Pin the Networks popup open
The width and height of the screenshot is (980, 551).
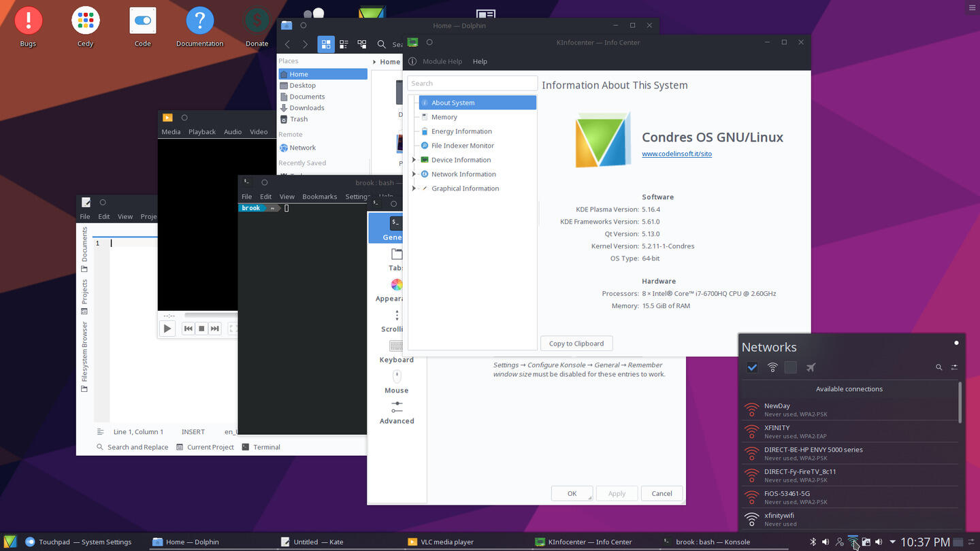[x=956, y=343]
